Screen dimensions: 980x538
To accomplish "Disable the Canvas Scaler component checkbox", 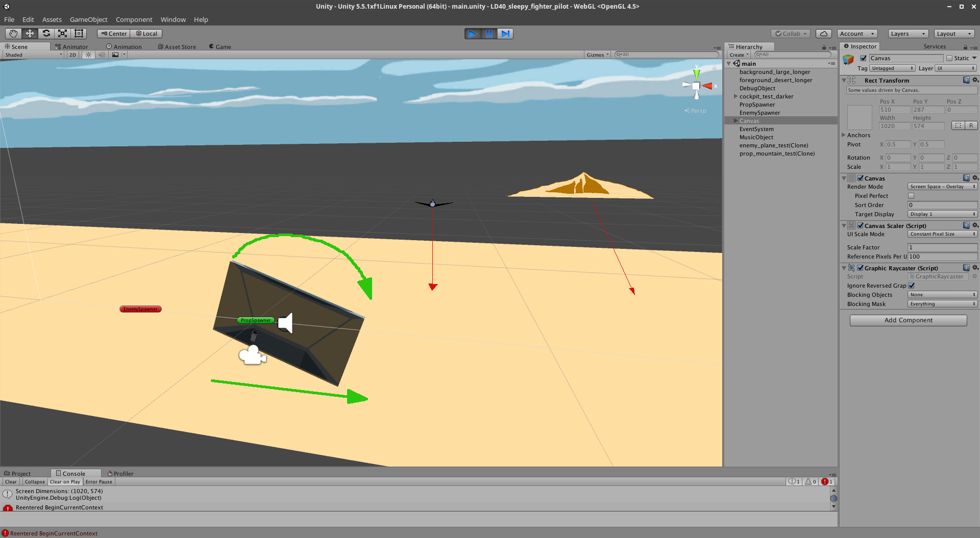I will pyautogui.click(x=861, y=225).
